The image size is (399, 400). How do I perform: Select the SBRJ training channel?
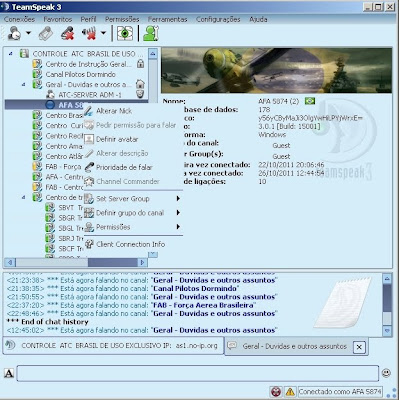(70, 239)
